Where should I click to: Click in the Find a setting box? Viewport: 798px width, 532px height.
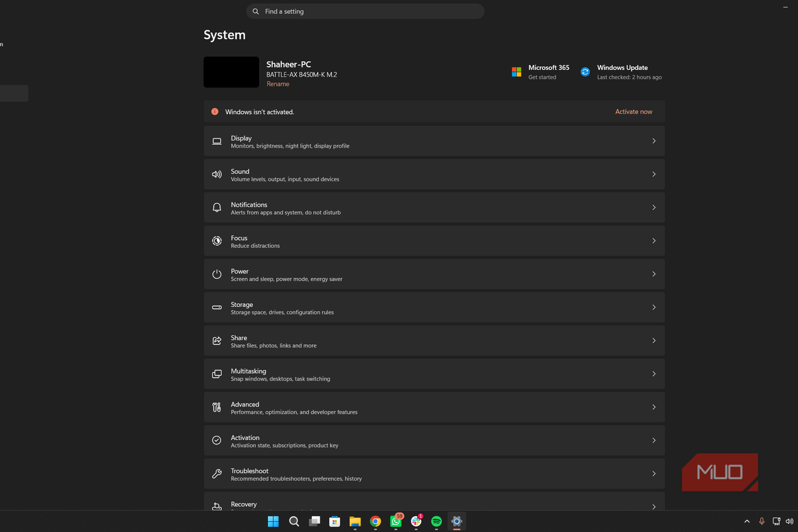click(x=365, y=11)
